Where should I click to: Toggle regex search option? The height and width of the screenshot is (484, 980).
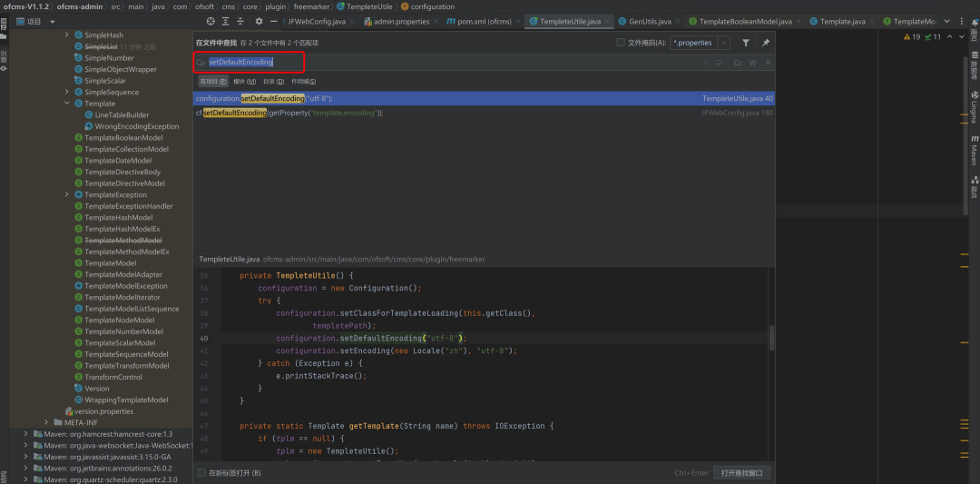[x=768, y=63]
